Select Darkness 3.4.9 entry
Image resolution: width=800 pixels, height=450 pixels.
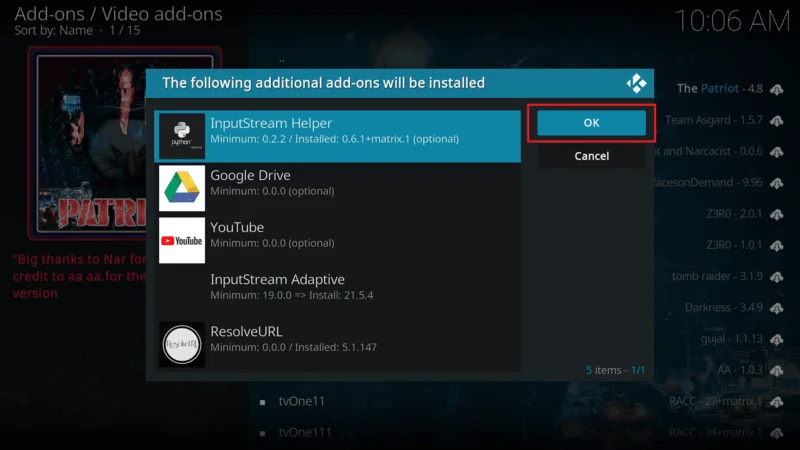(x=723, y=308)
